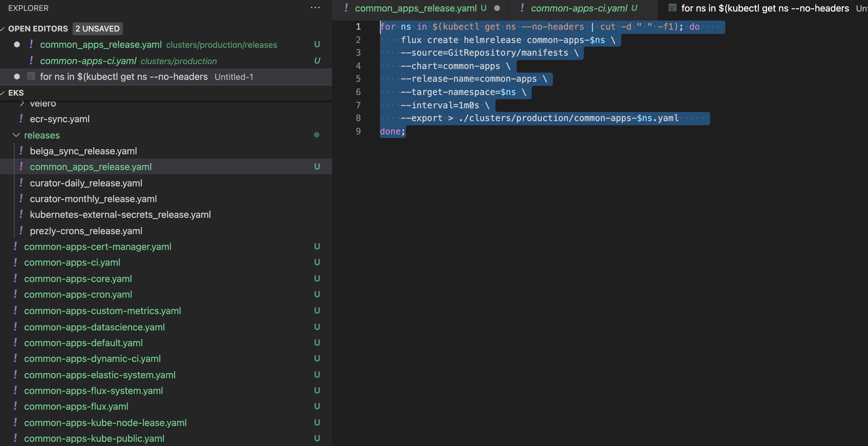Switch to common_apps_release.yaml editor tab

(x=416, y=8)
